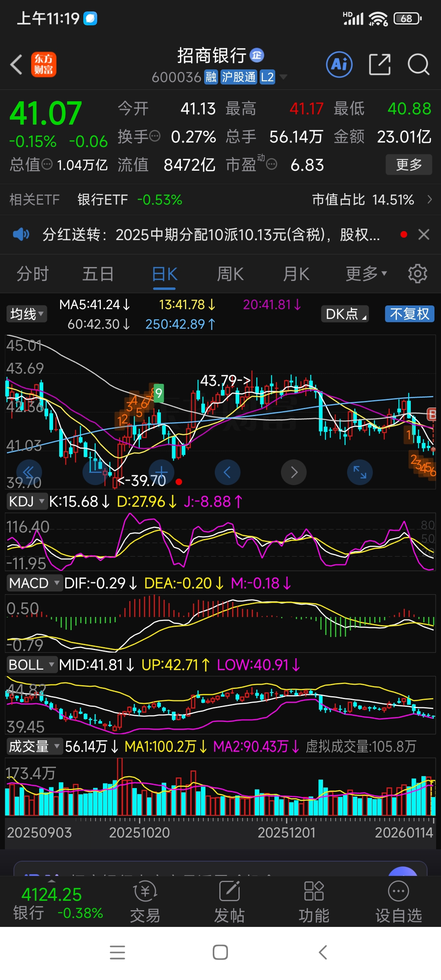Open the 分红送转 announcement text
The image size is (441, 980).
(x=211, y=234)
